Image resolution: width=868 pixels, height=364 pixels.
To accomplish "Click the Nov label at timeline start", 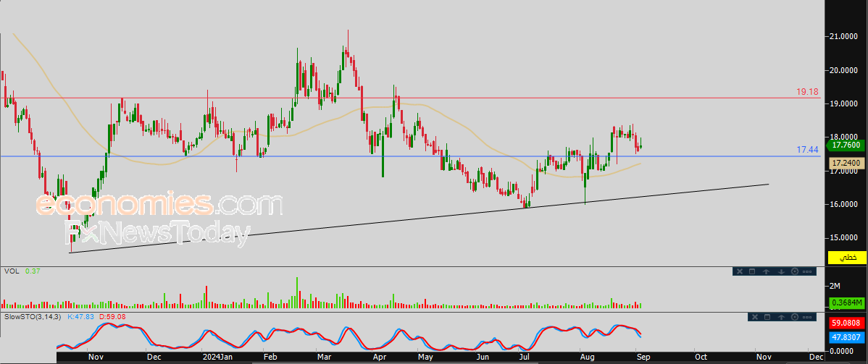I will pos(96,357).
